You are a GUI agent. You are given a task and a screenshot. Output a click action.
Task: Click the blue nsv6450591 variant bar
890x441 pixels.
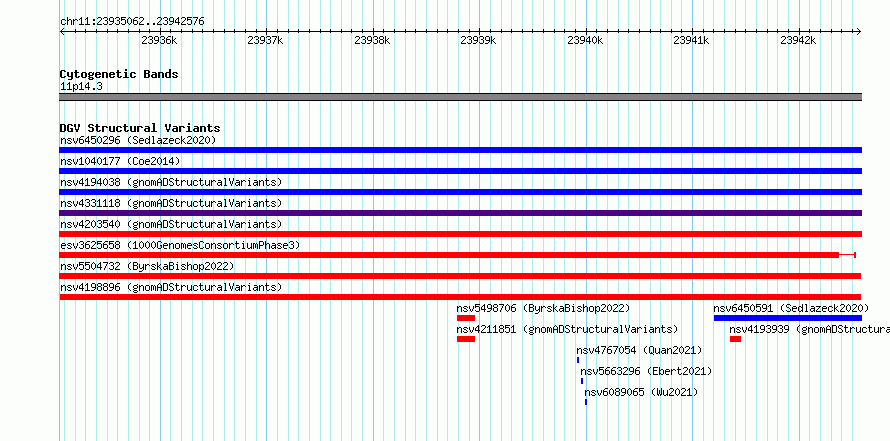788,318
